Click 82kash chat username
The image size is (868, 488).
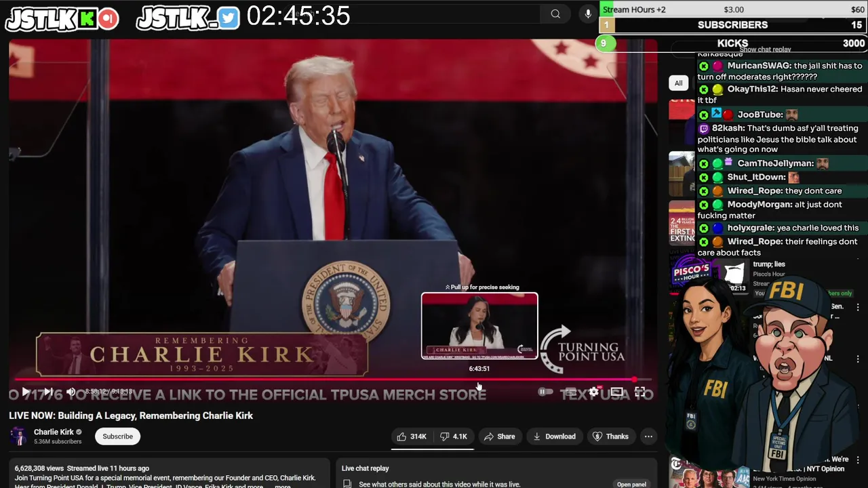point(728,128)
